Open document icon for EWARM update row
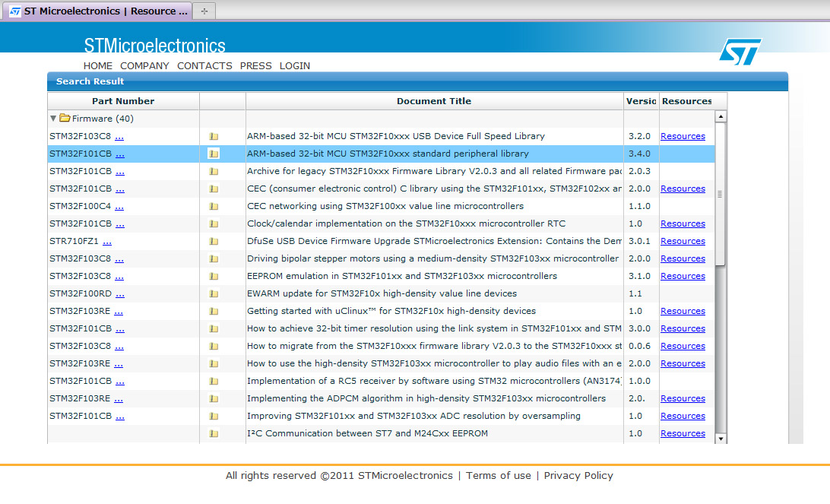 pos(214,294)
